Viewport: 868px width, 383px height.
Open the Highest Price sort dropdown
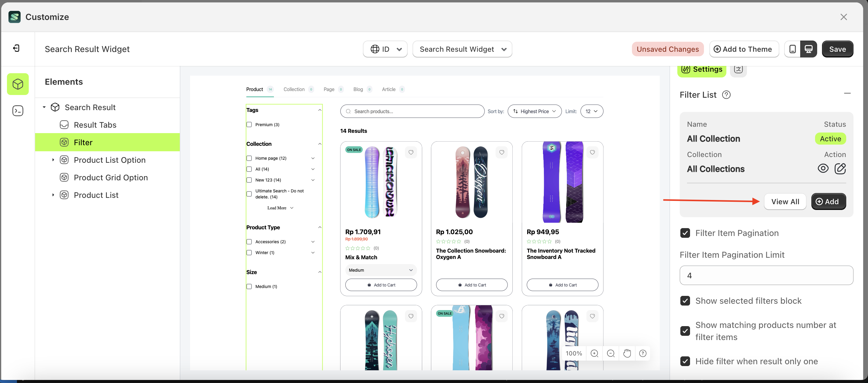pos(534,111)
